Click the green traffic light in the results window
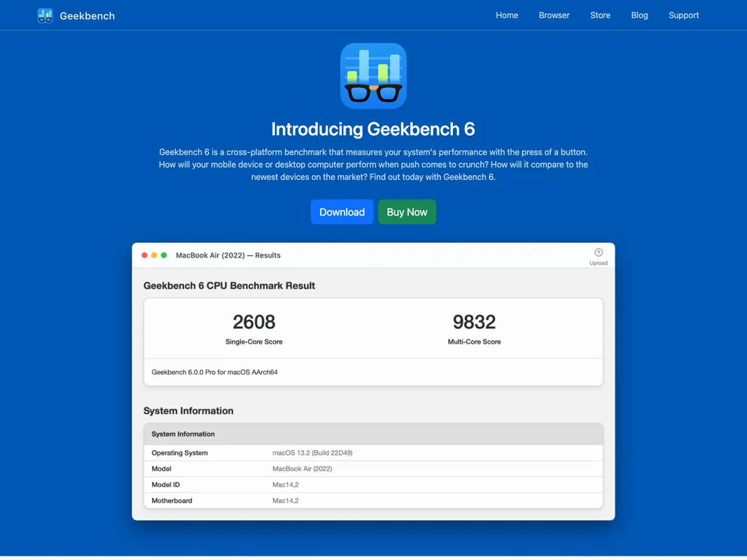This screenshot has width=747, height=560. [x=164, y=255]
